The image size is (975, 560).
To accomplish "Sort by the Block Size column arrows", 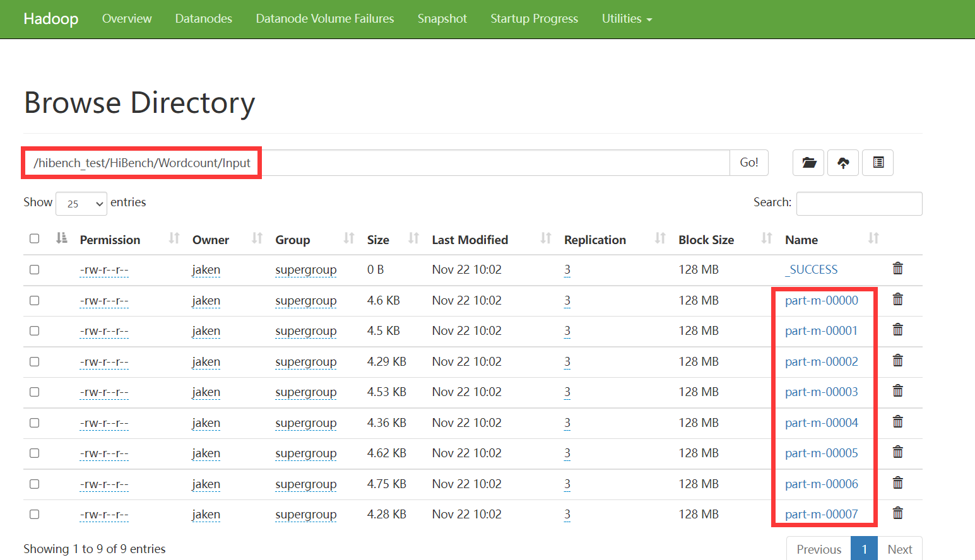I will [767, 238].
